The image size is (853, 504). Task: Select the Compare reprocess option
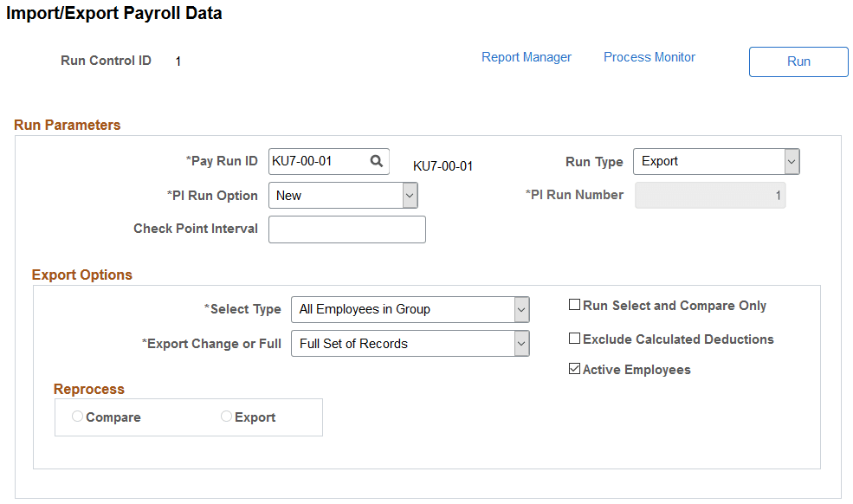tap(77, 417)
